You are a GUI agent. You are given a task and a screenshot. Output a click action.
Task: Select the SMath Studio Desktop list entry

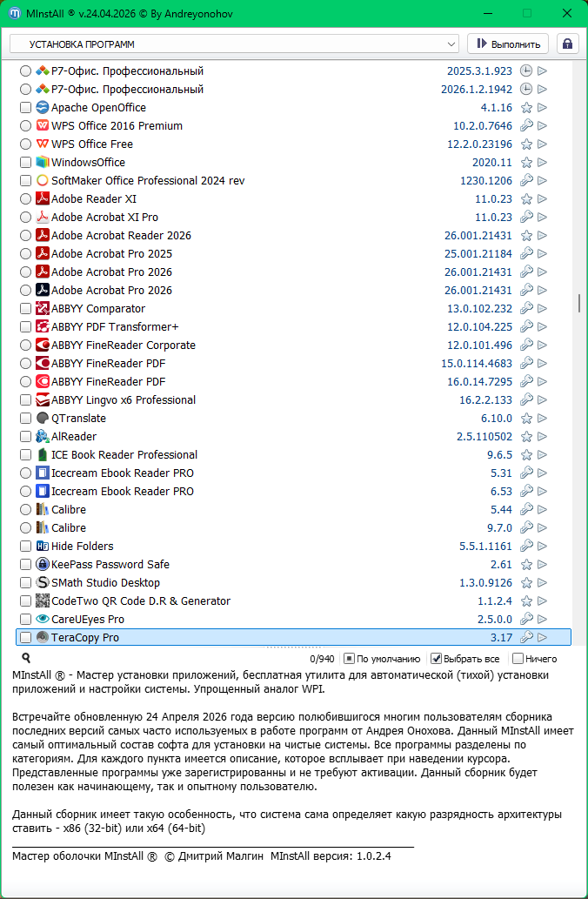point(105,583)
